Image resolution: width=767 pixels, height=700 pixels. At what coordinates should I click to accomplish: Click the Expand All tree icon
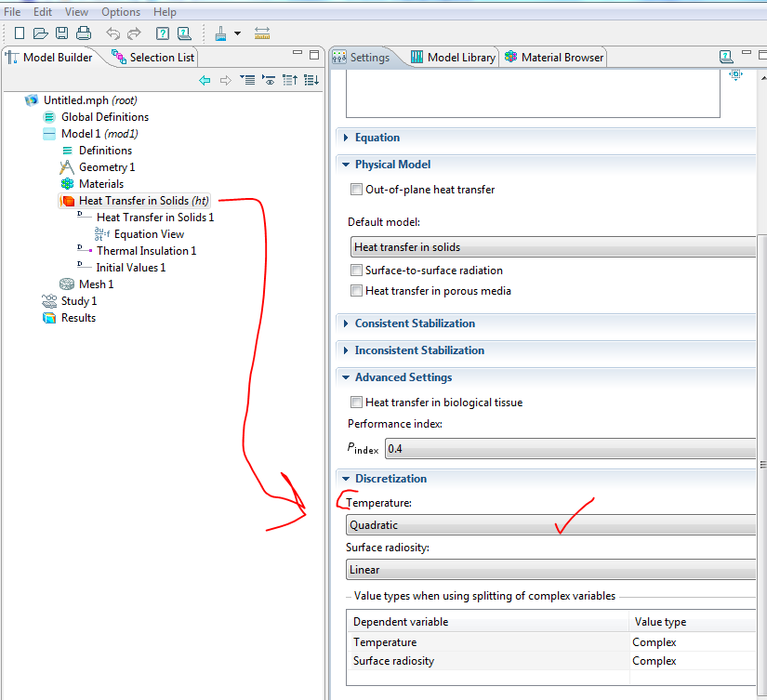[x=311, y=80]
